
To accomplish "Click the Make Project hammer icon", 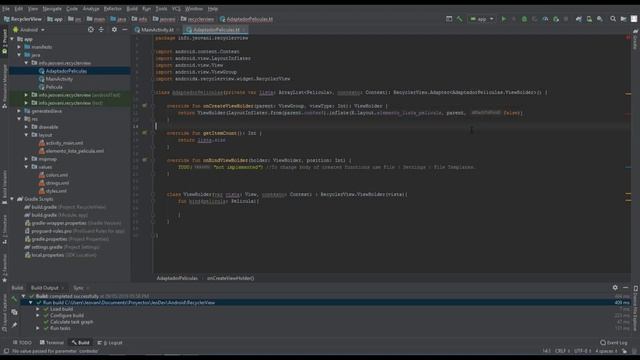I will point(459,19).
